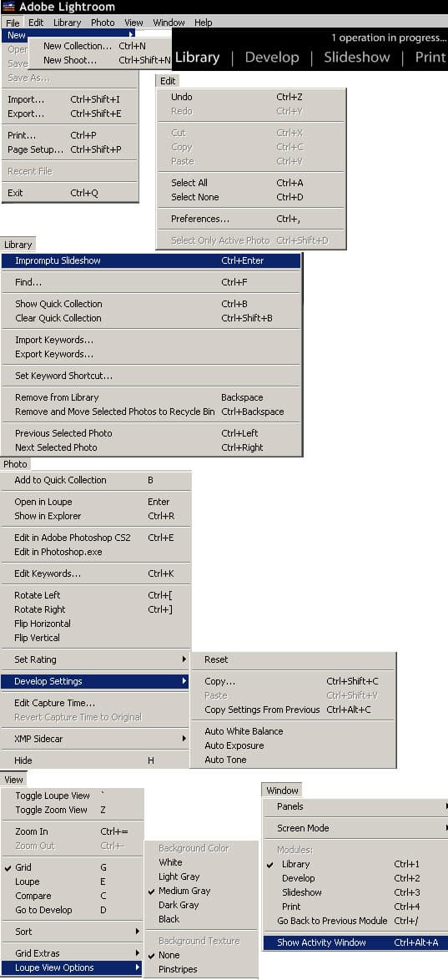The image size is (448, 980).
Task: Open Preferences… from Edit menu
Action: [x=250, y=219]
